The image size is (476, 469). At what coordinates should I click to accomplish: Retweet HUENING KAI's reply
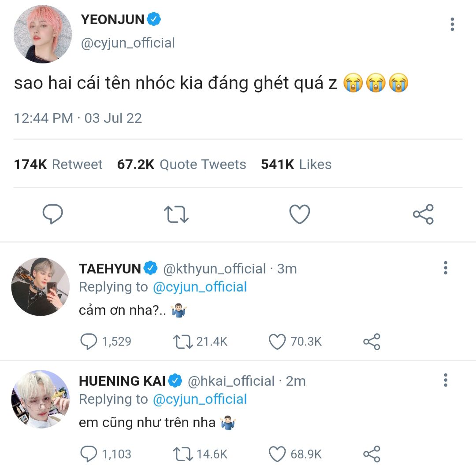point(183,454)
